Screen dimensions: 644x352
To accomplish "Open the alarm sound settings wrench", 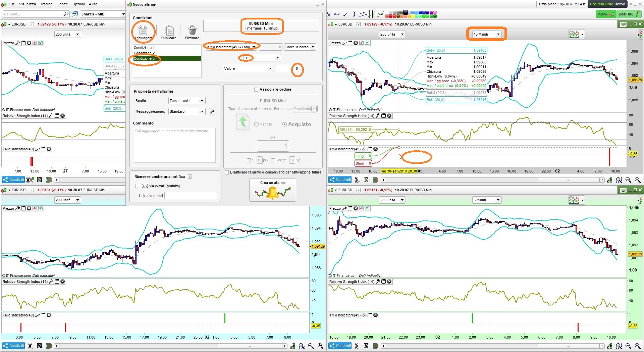I will pyautogui.click(x=212, y=111).
